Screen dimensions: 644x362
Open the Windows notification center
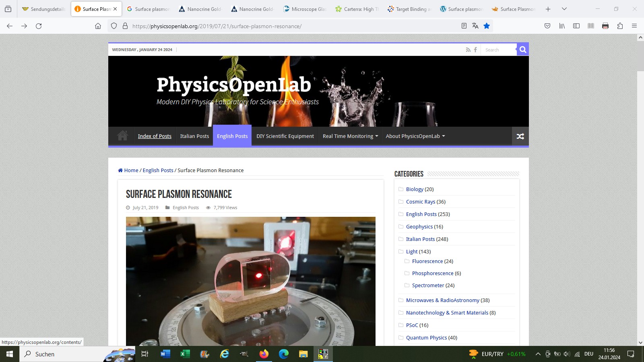pyautogui.click(x=631, y=354)
